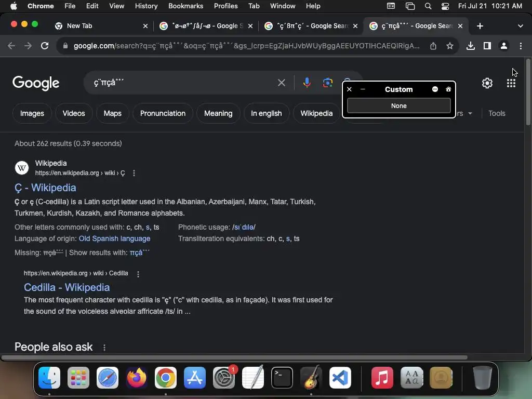Select the Meaning chip

pos(218,113)
